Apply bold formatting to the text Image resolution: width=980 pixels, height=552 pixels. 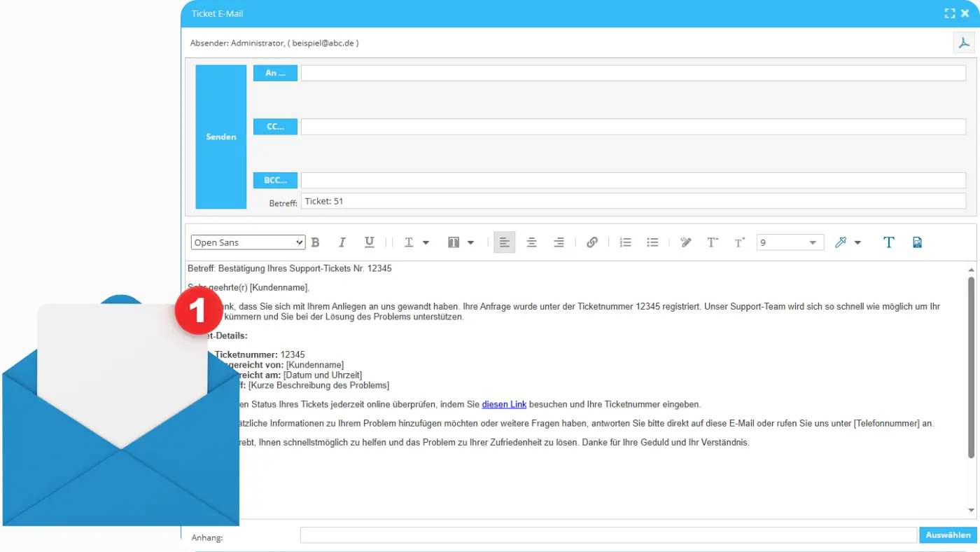[315, 242]
